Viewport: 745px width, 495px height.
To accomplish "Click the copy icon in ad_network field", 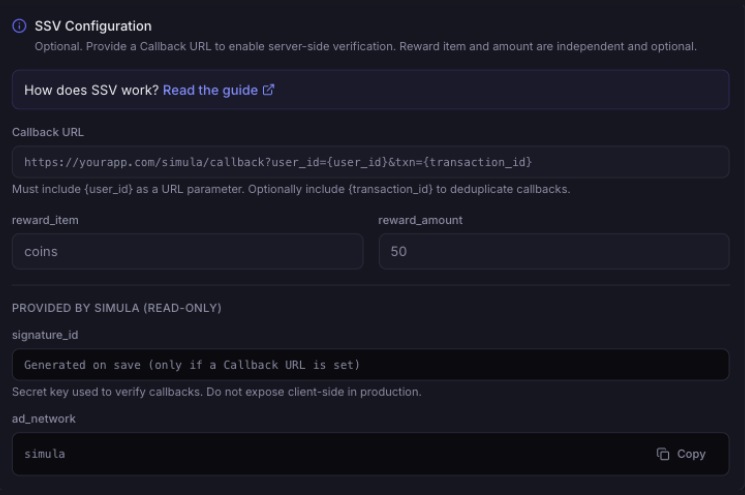I will click(663, 454).
